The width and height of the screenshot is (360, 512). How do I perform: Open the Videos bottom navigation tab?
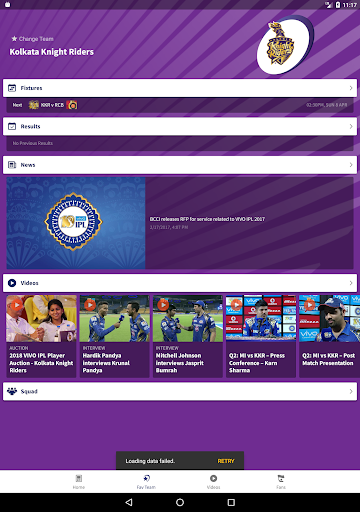213,482
